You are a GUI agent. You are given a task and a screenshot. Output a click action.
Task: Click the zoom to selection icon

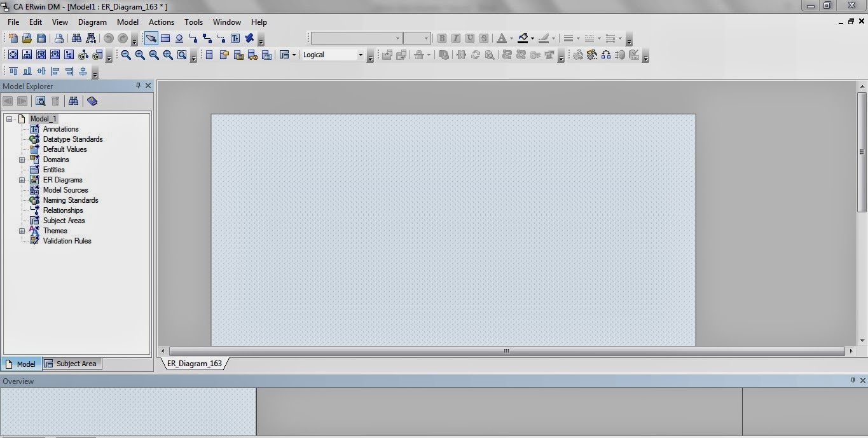pos(182,55)
